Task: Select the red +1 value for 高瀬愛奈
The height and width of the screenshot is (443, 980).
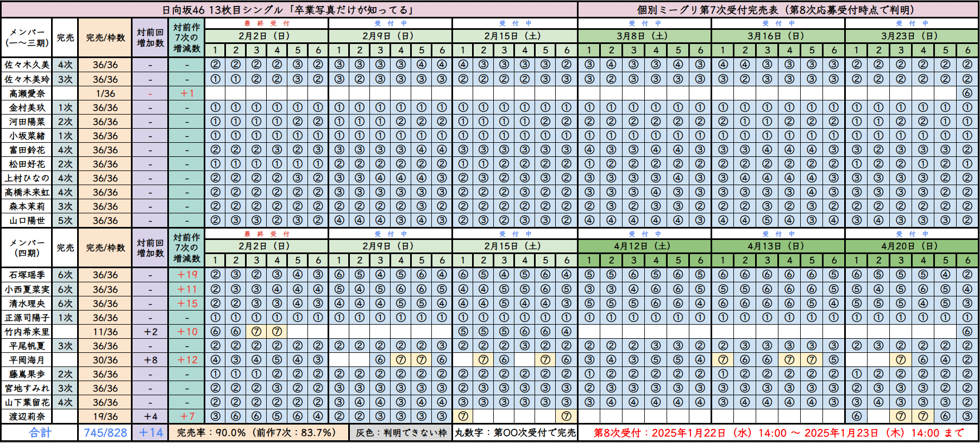Action: coord(187,93)
